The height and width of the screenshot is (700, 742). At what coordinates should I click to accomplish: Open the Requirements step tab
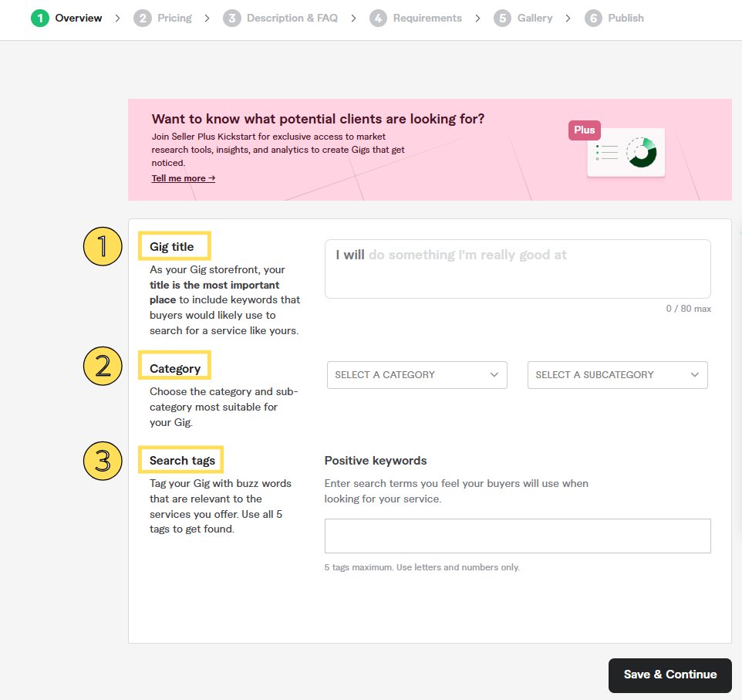click(427, 18)
